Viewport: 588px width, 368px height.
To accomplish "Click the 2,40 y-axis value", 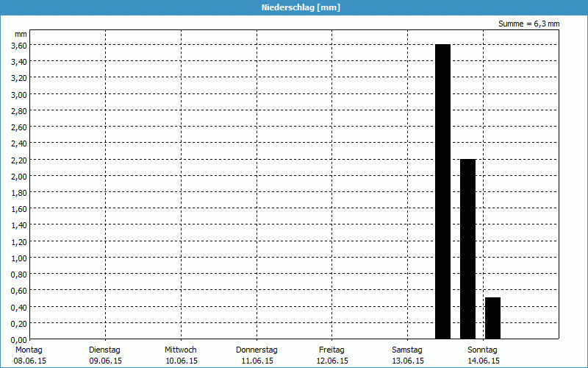I will coord(19,144).
